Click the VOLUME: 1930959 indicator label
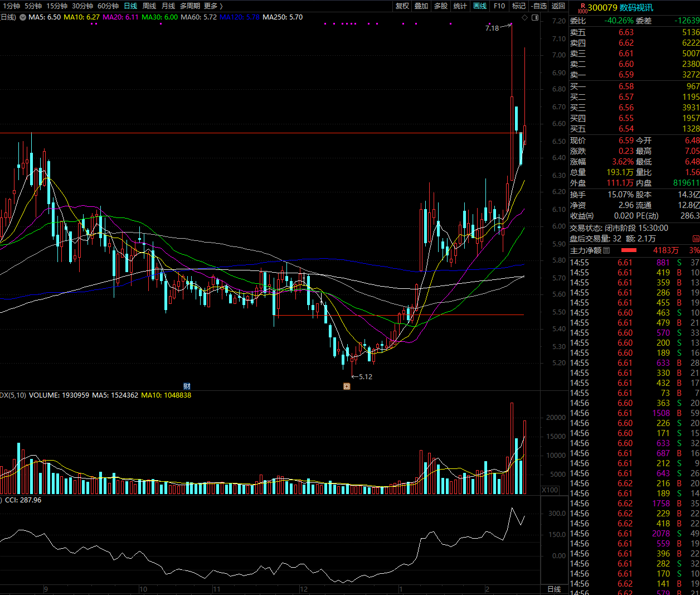Screen dimensions: 700x595 [59, 395]
